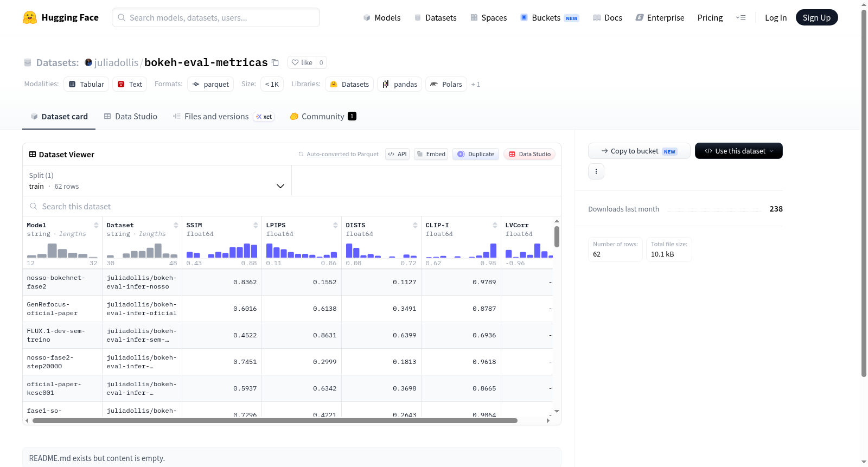Open Docs in the top navigation

tap(607, 17)
